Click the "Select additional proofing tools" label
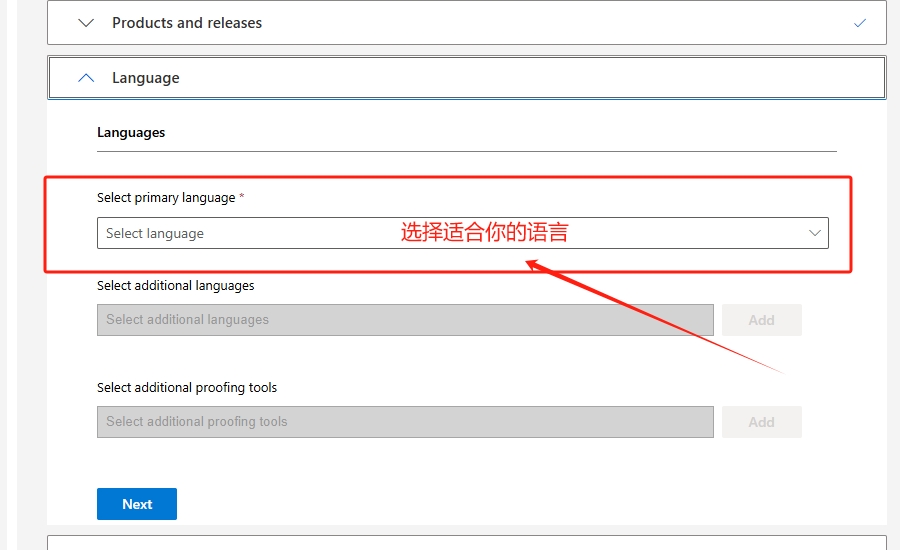 (x=187, y=388)
